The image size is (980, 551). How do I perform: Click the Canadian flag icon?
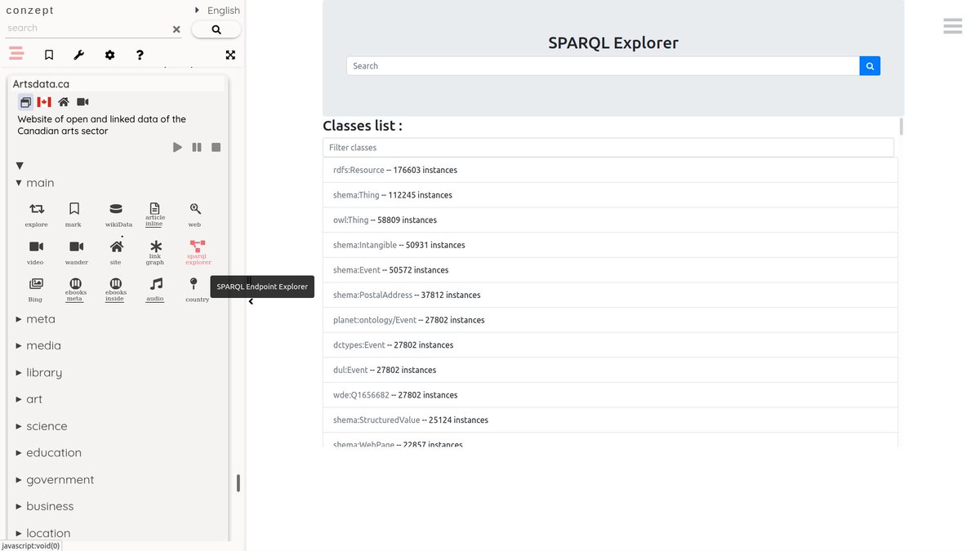point(44,102)
